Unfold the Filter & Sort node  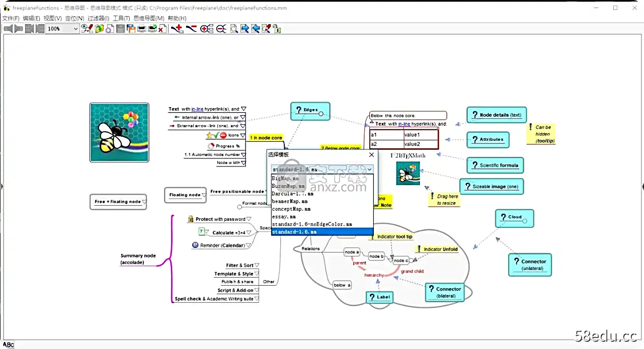(x=257, y=265)
